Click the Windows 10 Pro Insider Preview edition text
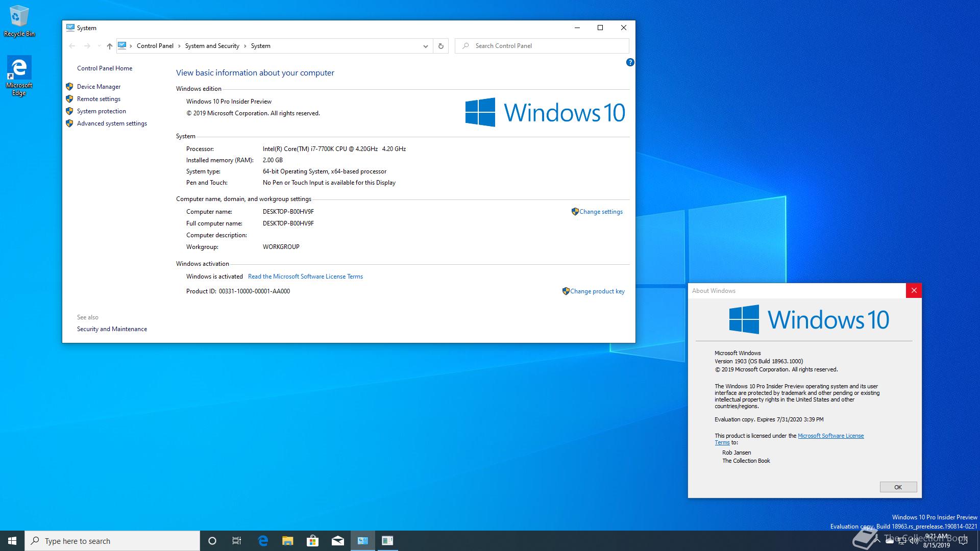The image size is (980, 551). coord(229,102)
